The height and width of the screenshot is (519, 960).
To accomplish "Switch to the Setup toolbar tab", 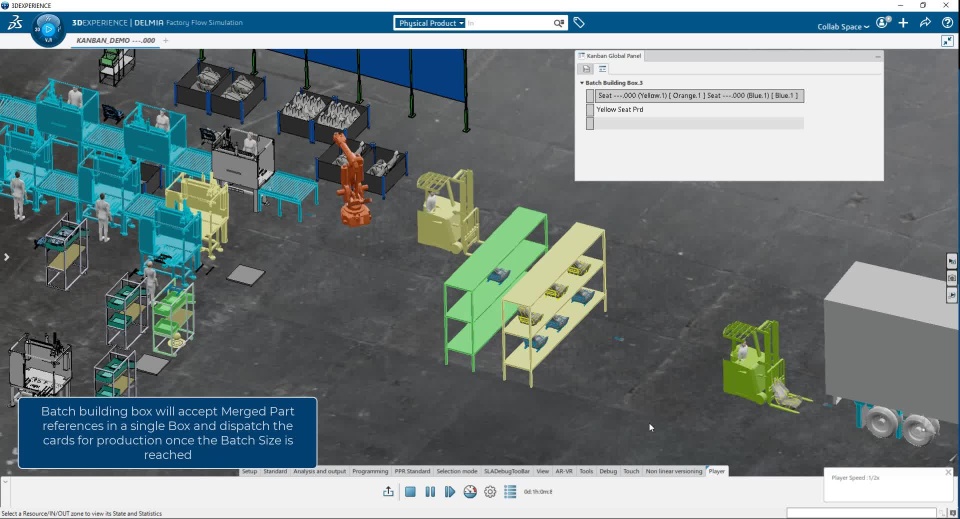I will [249, 471].
